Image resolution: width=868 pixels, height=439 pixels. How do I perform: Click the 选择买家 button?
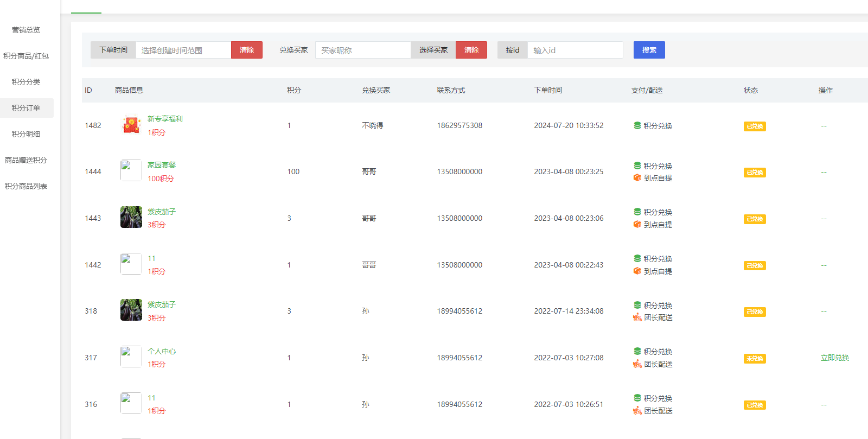click(433, 50)
